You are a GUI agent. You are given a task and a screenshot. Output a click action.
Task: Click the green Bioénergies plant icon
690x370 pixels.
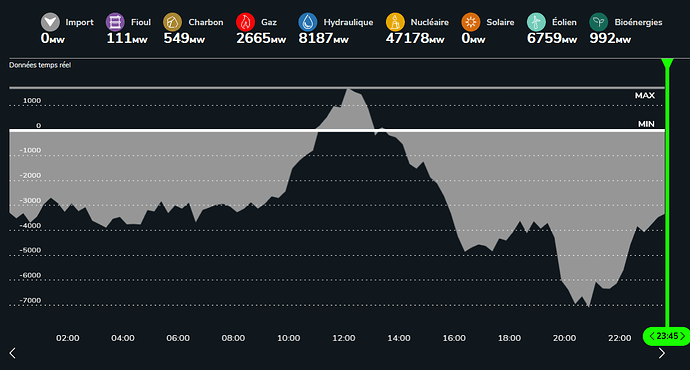click(598, 22)
